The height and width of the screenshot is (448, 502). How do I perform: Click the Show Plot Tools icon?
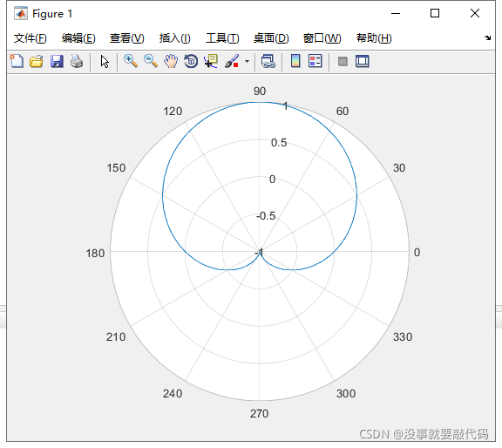pos(363,61)
